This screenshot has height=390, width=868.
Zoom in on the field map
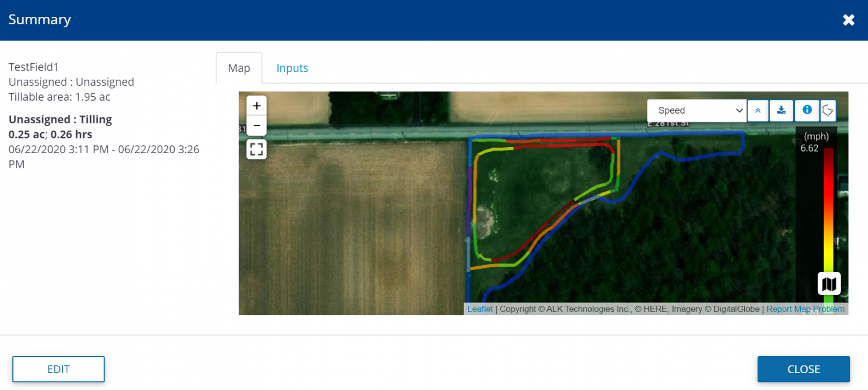[257, 105]
